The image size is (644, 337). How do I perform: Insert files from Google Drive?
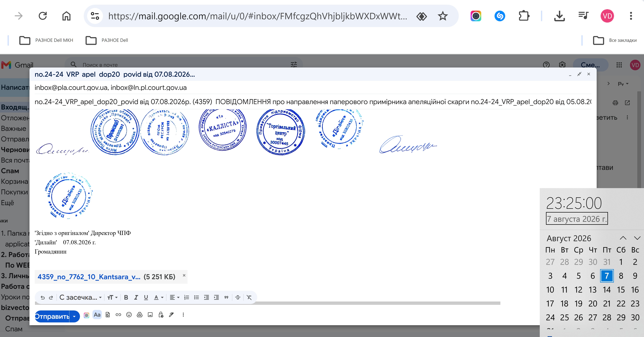pos(139,315)
